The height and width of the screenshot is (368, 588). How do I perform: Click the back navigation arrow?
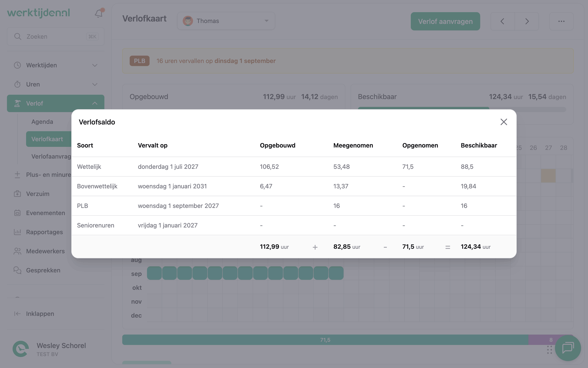point(502,21)
